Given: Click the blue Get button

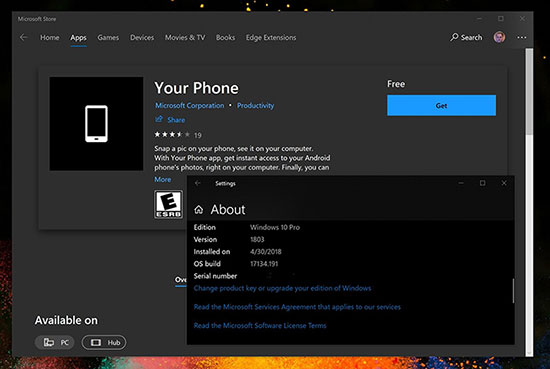Looking at the screenshot, I should pyautogui.click(x=441, y=105).
